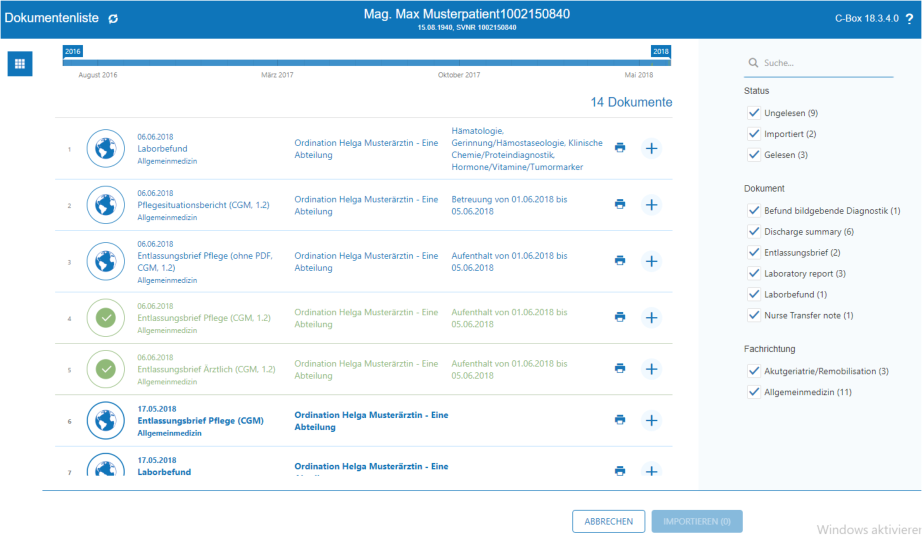The width and height of the screenshot is (922, 541).
Task: Click green checkmark icon of row 4
Action: click(106, 318)
